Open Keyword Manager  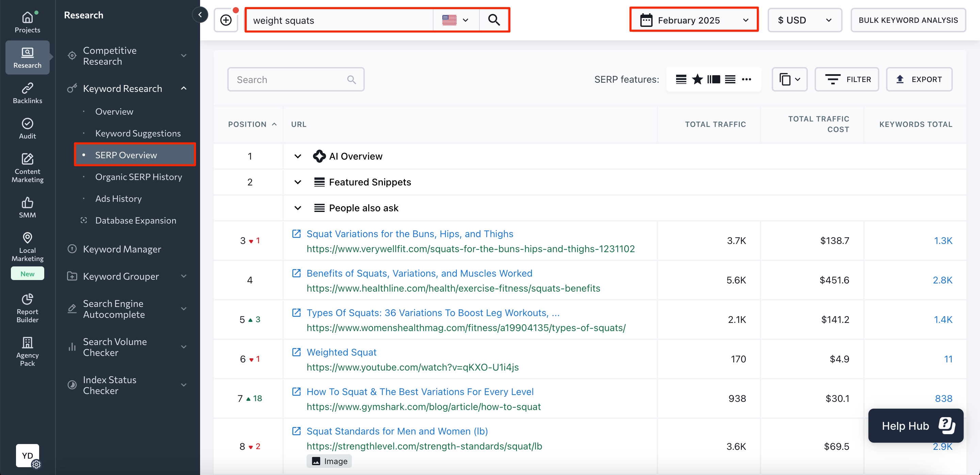pos(122,249)
